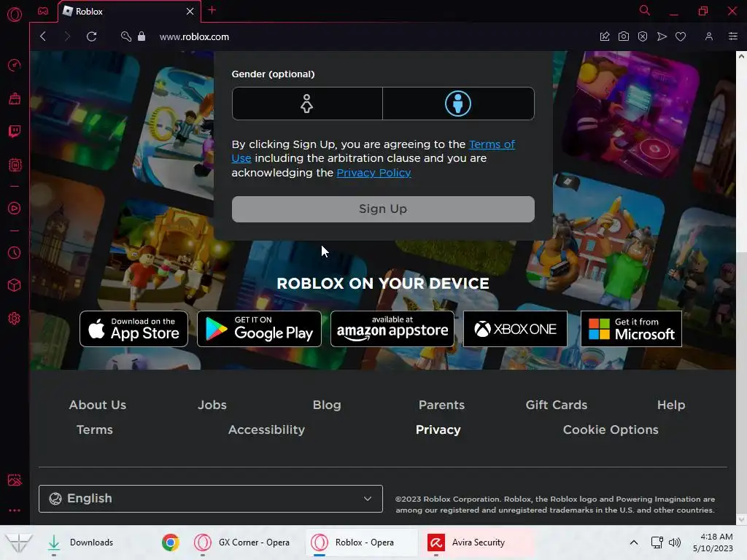Open Gift Cards footer link
Image resolution: width=747 pixels, height=560 pixels.
point(557,405)
